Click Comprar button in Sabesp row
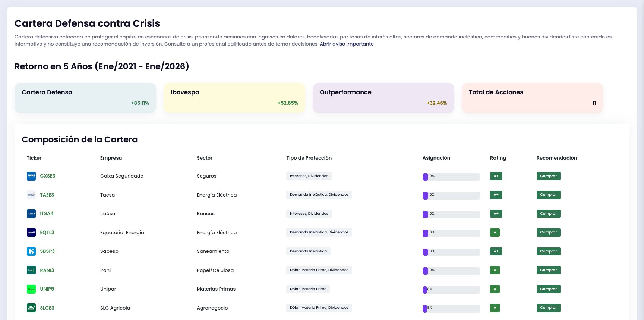Image resolution: width=644 pixels, height=320 pixels. (548, 251)
